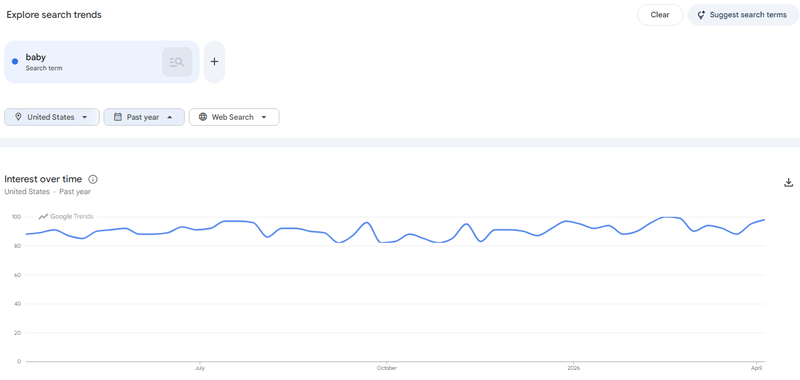Click the 100 value on the y-axis
Screen dimensions: 800x380
pos(16,217)
